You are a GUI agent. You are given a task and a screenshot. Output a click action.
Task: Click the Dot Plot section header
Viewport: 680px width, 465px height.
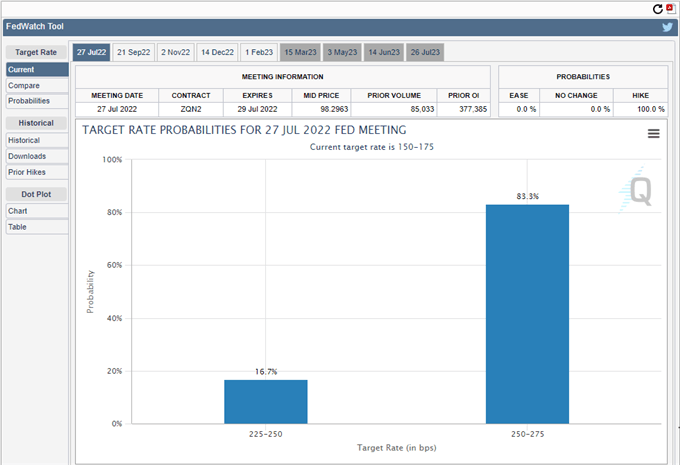(36, 194)
